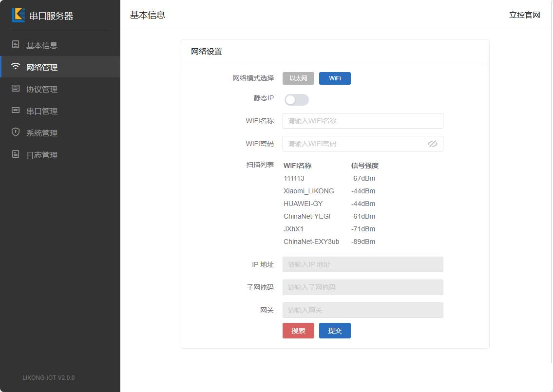
Task: Click the 串口管理 sidebar icon
Action: [x=16, y=111]
